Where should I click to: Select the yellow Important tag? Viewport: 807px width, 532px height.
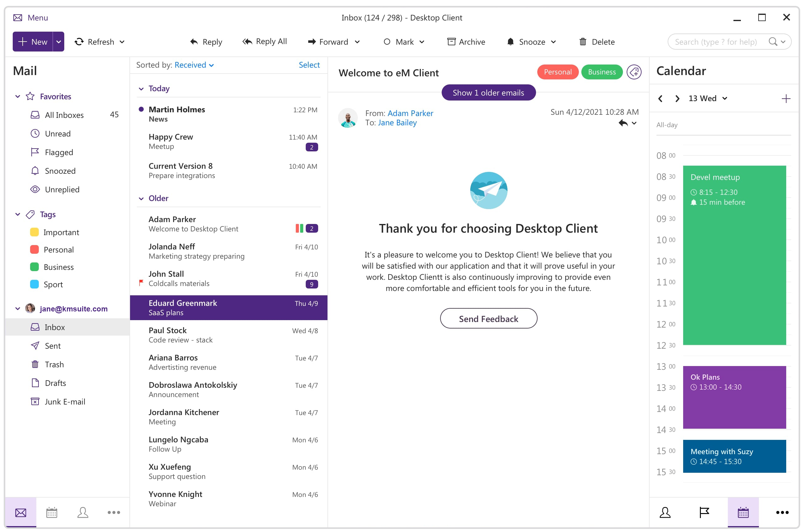pos(54,232)
